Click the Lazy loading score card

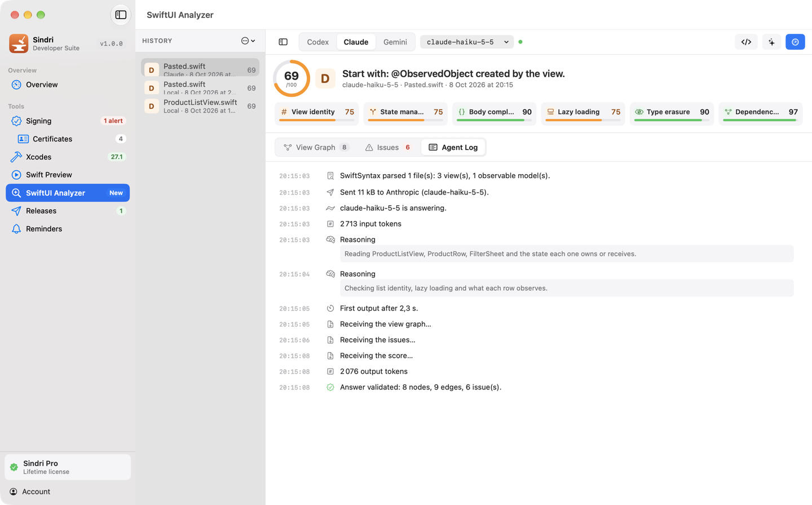(x=583, y=113)
